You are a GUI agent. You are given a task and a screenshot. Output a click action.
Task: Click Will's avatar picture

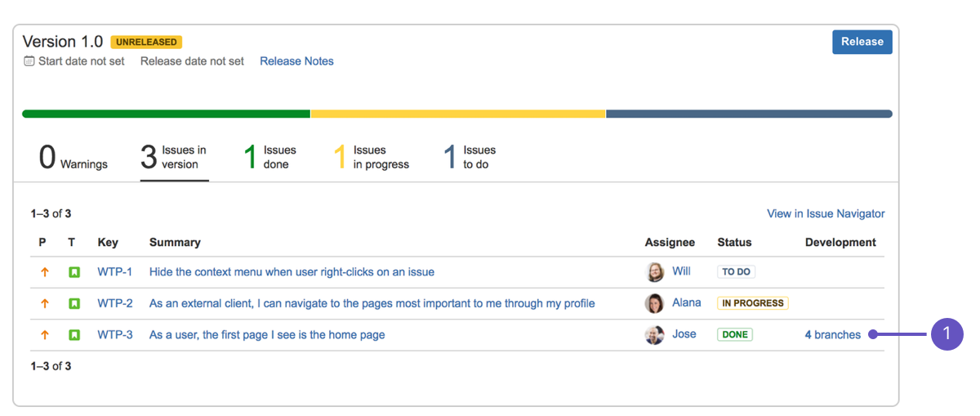coord(655,272)
